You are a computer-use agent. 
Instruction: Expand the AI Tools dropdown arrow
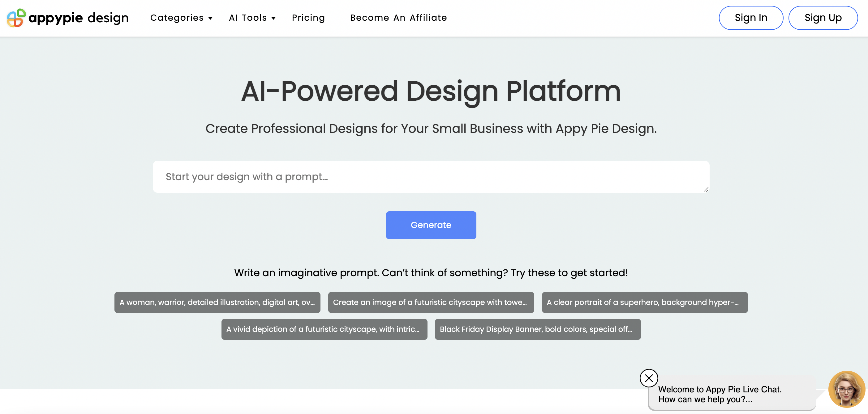pos(273,18)
